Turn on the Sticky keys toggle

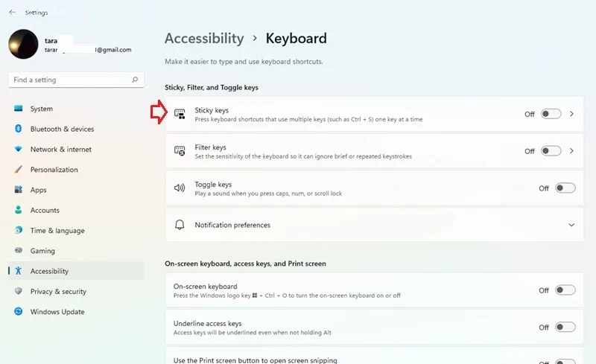[x=551, y=114]
